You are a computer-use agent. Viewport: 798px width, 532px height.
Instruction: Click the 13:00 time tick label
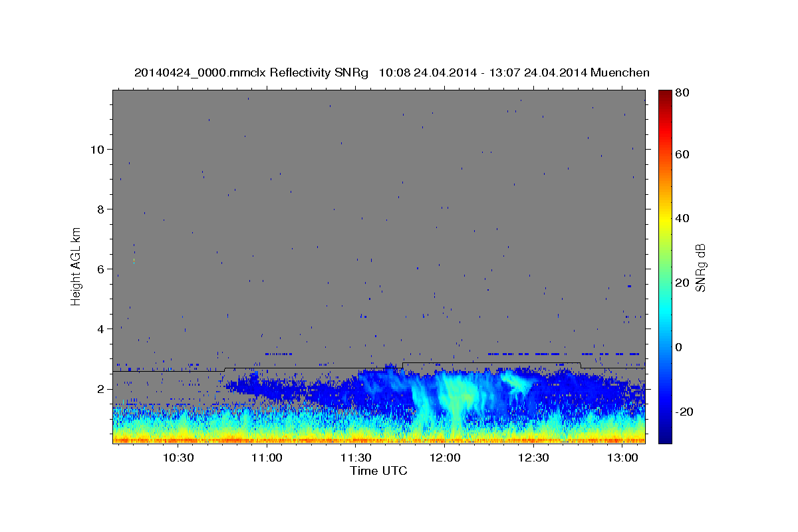[x=622, y=458]
